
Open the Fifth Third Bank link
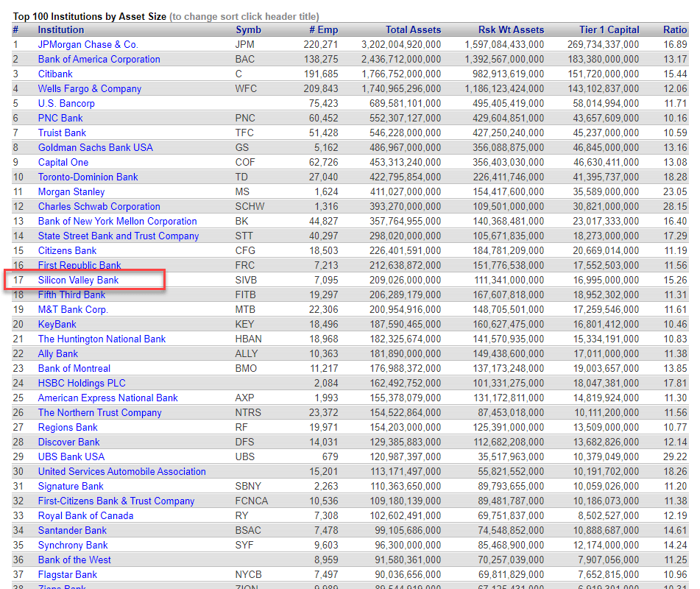pos(71,295)
